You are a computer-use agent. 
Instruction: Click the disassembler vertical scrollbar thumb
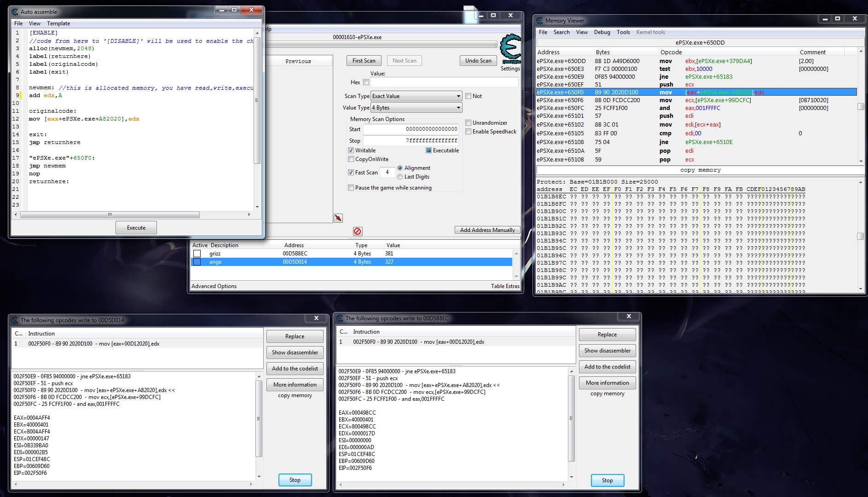(x=861, y=106)
